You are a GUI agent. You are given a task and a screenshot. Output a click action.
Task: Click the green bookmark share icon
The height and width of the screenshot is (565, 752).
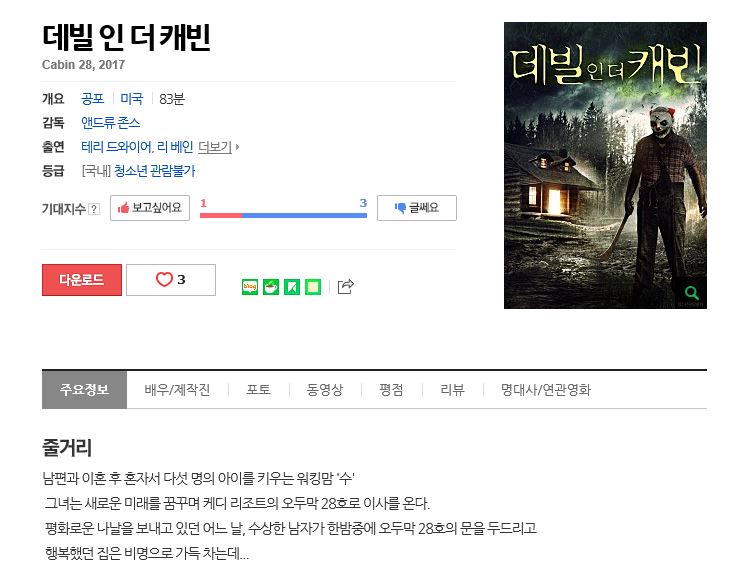click(x=292, y=287)
